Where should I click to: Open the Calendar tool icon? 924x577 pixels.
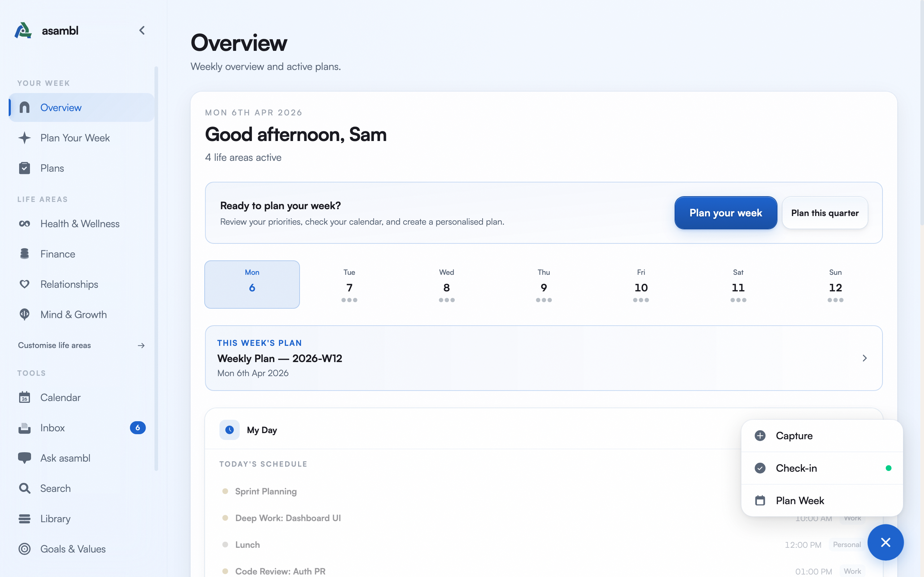(25, 397)
